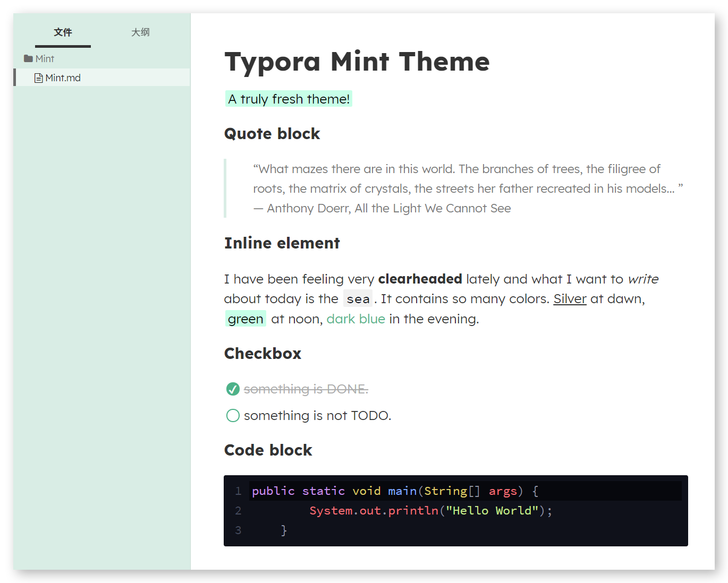Click the Anthony Doerr quote attribution line
The width and height of the screenshot is (728, 583).
(x=382, y=208)
